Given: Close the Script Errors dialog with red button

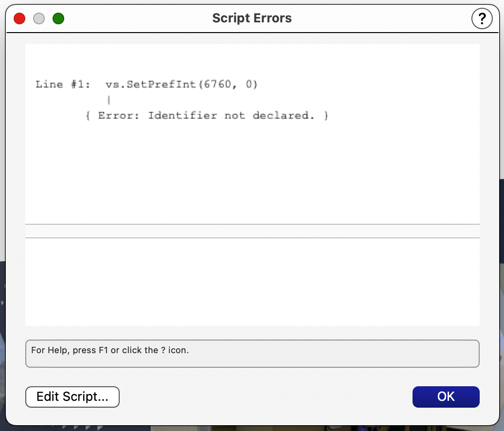Looking at the screenshot, I should coord(19,19).
